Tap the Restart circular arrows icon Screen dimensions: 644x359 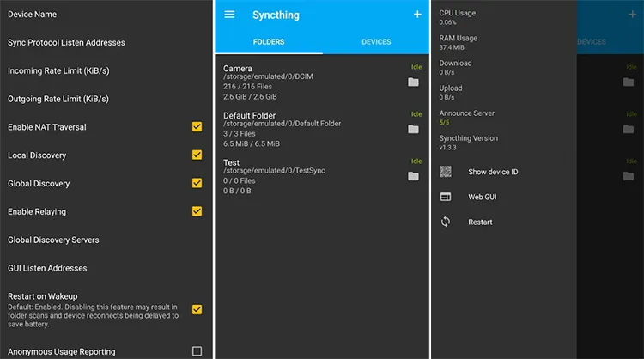point(446,222)
